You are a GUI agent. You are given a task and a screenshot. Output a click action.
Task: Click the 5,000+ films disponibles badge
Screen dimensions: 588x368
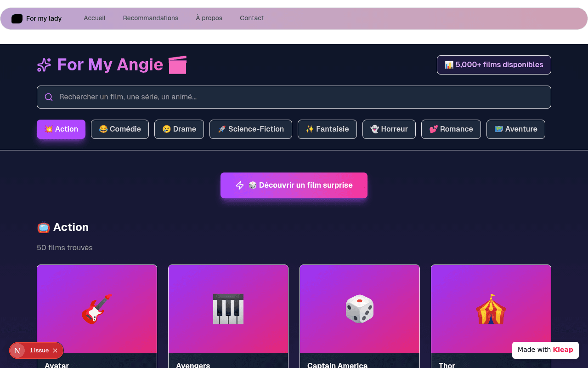[494, 65]
